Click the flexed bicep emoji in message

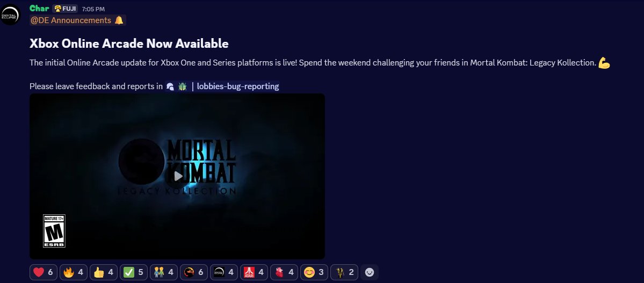(604, 63)
